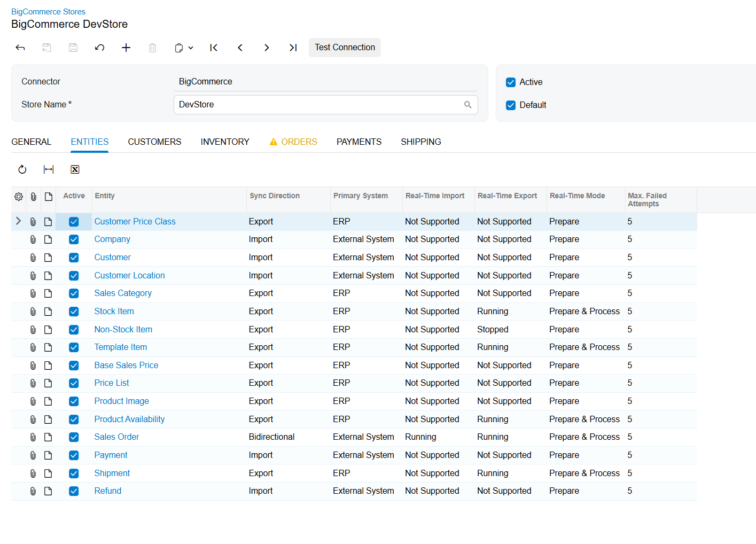Open the Base Sales Price entity link
The height and width of the screenshot is (544, 756).
pyautogui.click(x=126, y=365)
